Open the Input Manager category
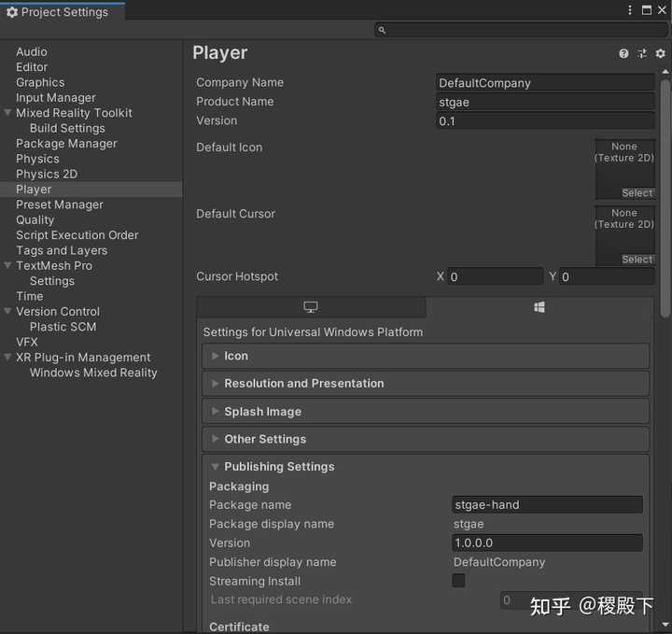The width and height of the screenshot is (672, 634). 56,98
